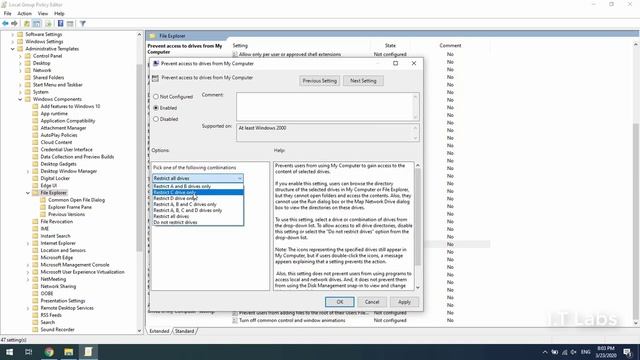Select the Previous Versions tree item
The height and width of the screenshot is (360, 640).
coord(67,214)
